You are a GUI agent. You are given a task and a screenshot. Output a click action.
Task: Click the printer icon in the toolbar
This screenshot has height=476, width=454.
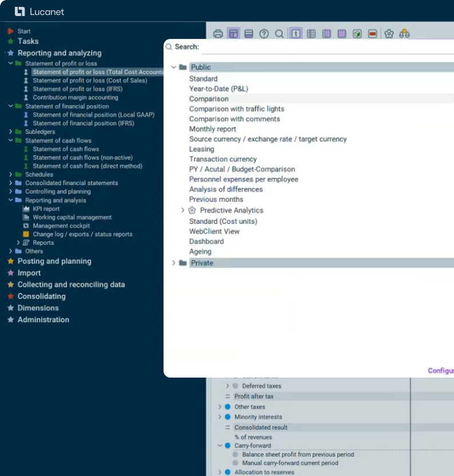pos(218,34)
